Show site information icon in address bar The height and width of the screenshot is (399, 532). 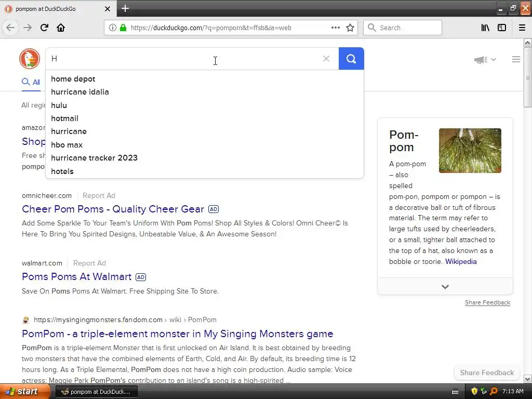click(112, 28)
